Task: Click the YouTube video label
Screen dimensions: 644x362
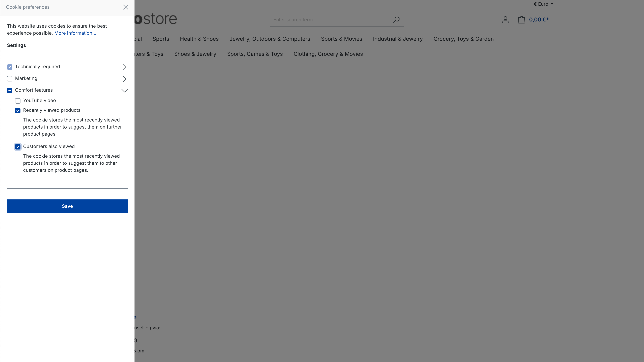Action: pyautogui.click(x=40, y=100)
